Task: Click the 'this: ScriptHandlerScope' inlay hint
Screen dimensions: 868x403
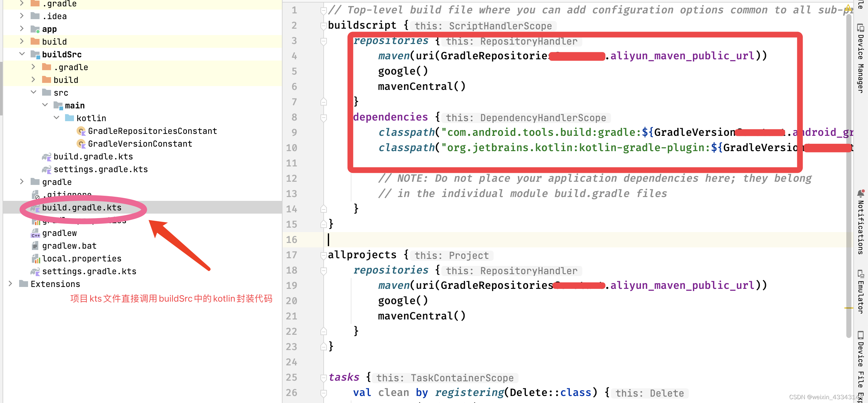Action: [x=483, y=26]
